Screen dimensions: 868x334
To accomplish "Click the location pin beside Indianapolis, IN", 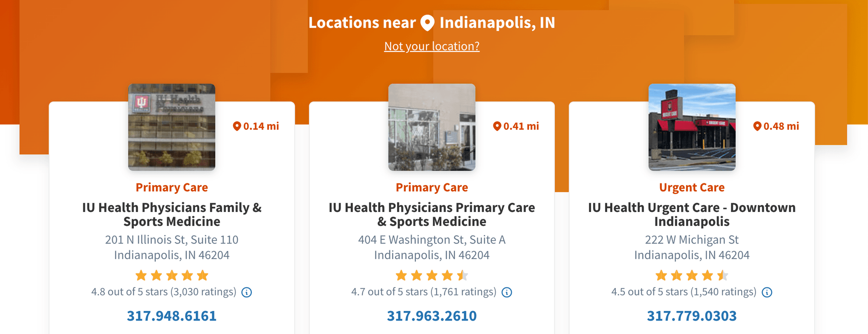I will click(x=427, y=23).
